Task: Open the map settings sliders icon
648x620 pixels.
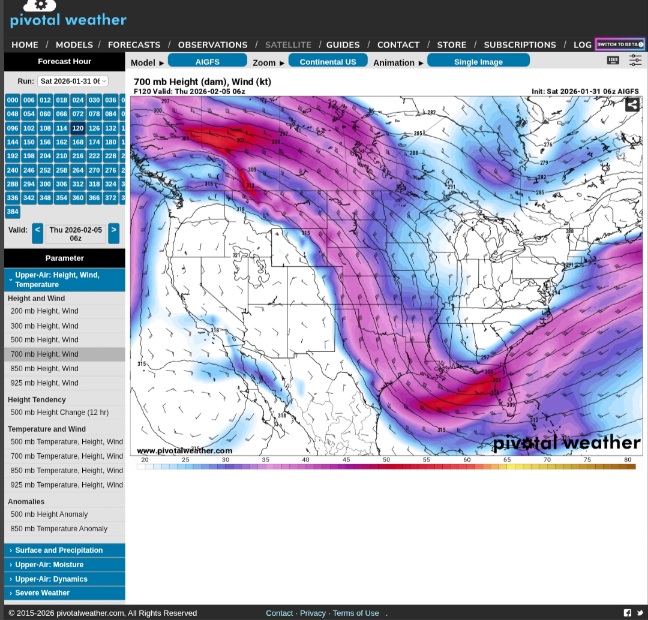Action: click(635, 61)
